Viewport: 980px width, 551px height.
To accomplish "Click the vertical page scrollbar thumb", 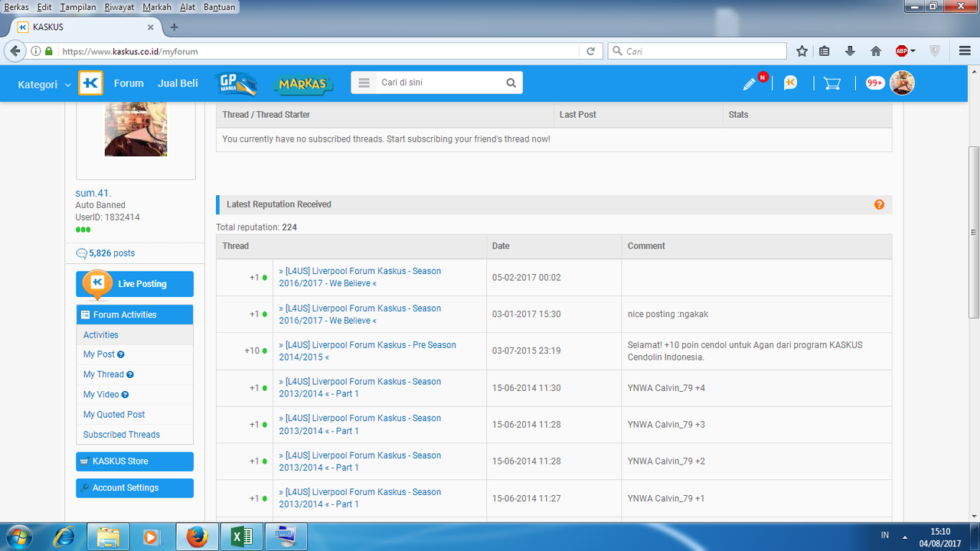I will 974,232.
